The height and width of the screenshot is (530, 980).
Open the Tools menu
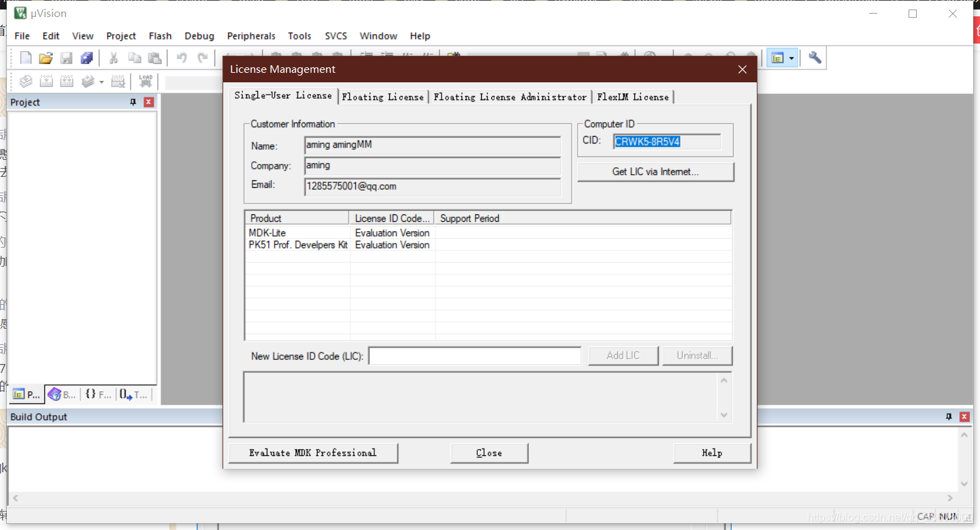[299, 36]
